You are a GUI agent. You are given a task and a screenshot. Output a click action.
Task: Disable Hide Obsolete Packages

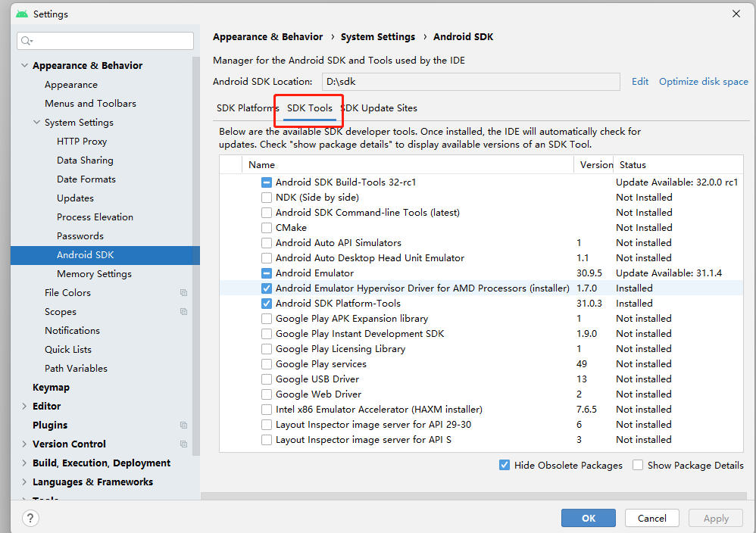pyautogui.click(x=505, y=465)
